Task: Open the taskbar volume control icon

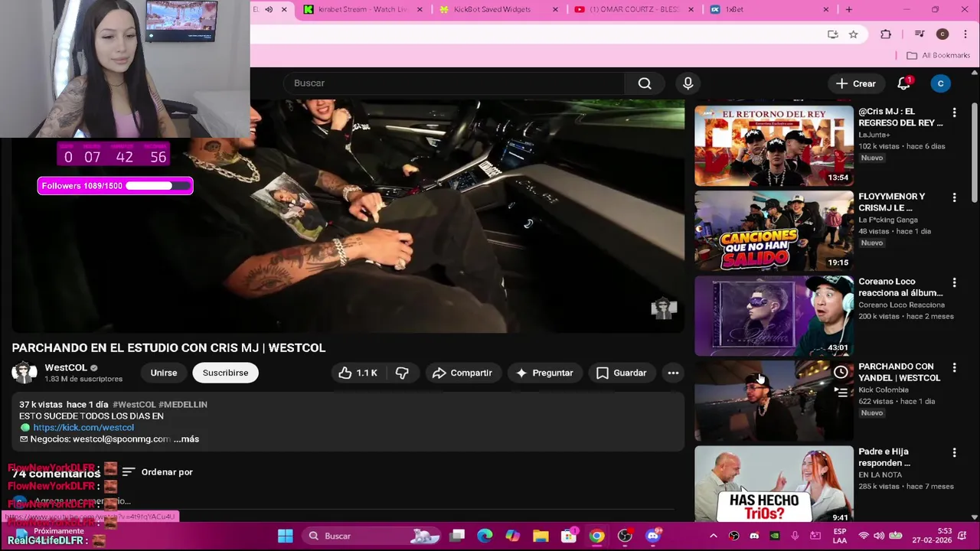Action: pos(879,536)
